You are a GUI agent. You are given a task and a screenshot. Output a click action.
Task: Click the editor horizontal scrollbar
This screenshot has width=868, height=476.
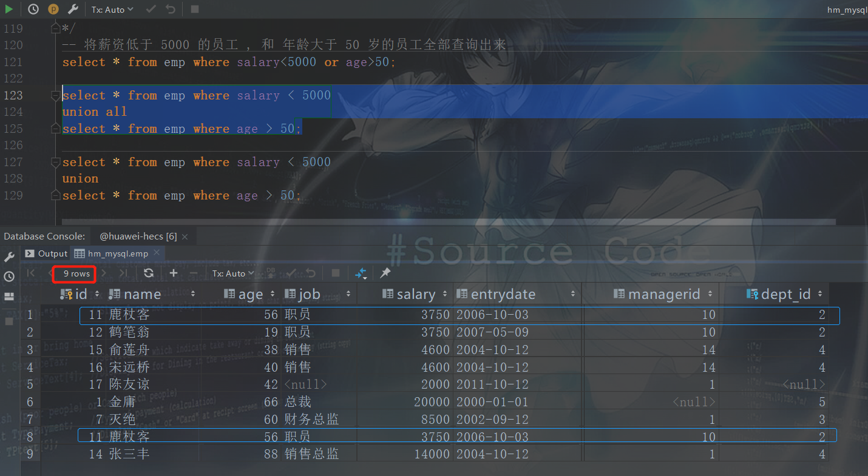coord(449,222)
